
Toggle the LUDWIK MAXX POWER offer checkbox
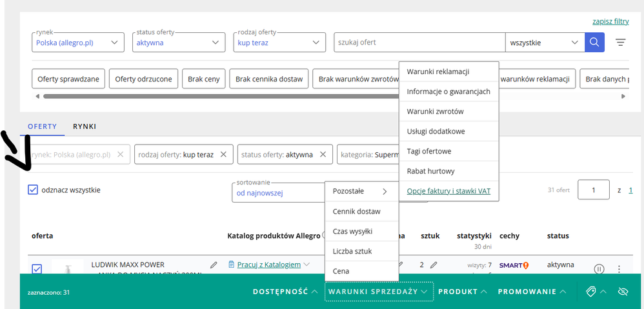pos(37,268)
